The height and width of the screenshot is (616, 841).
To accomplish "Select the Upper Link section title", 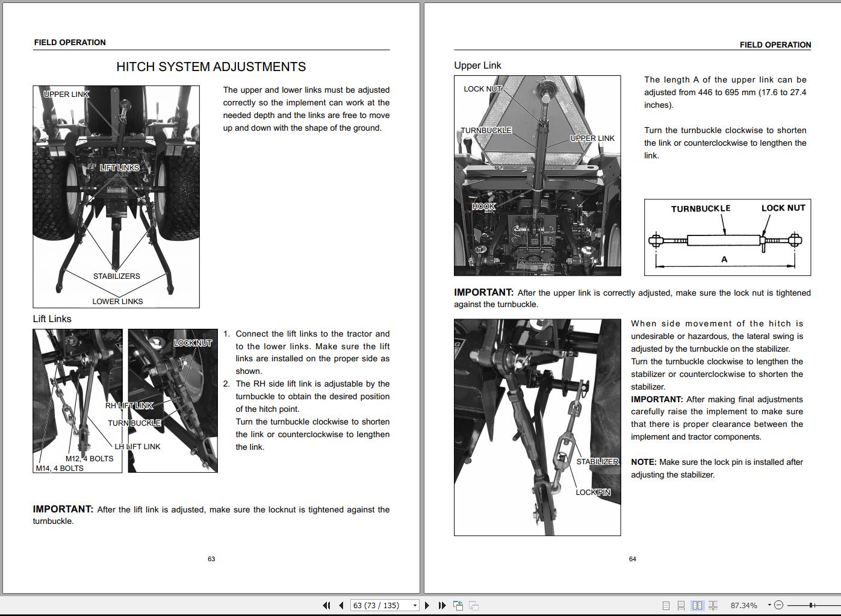I will (477, 65).
